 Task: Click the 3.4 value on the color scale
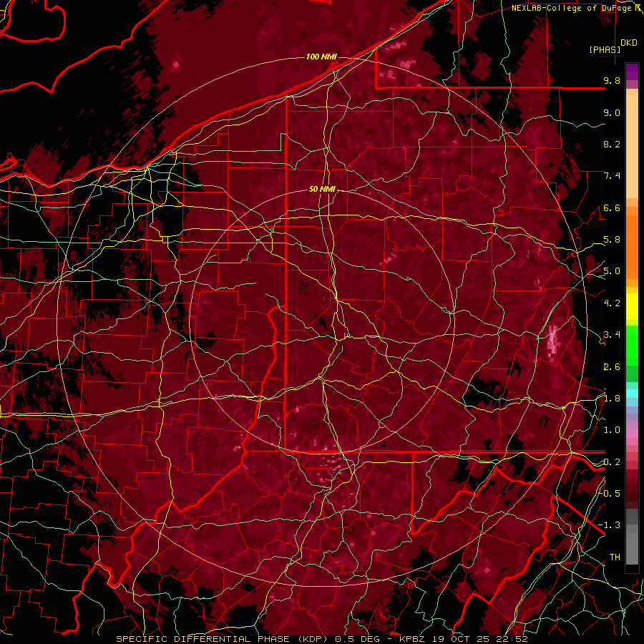[612, 335]
